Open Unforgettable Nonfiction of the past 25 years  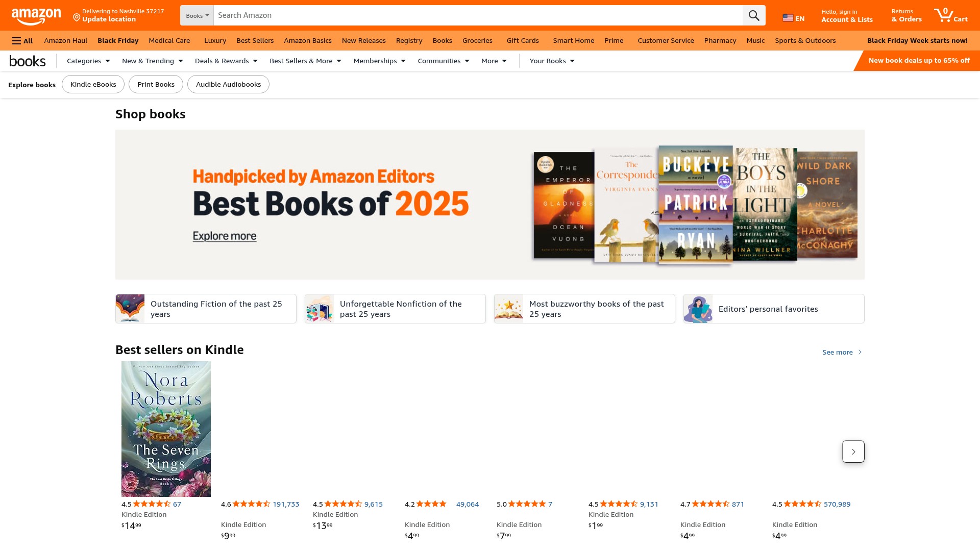395,309
